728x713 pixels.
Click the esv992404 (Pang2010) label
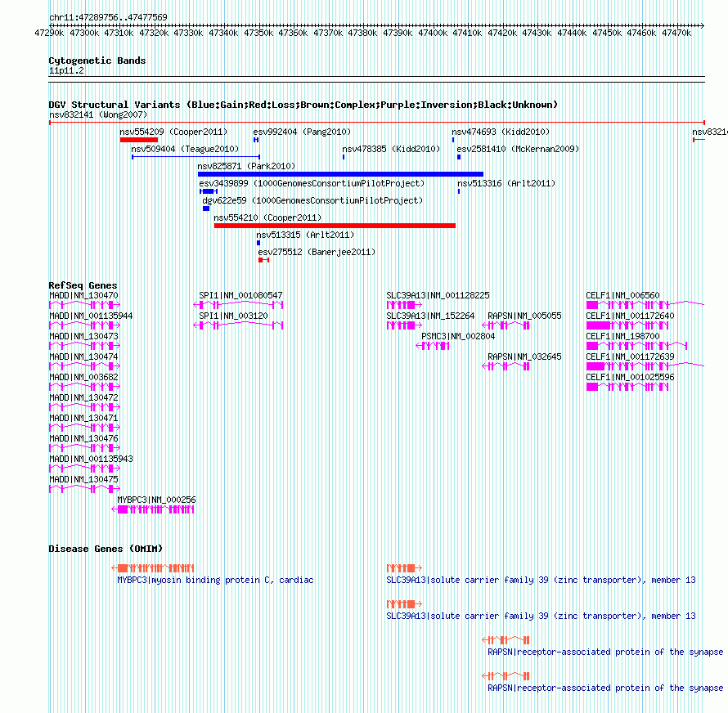[x=302, y=132]
